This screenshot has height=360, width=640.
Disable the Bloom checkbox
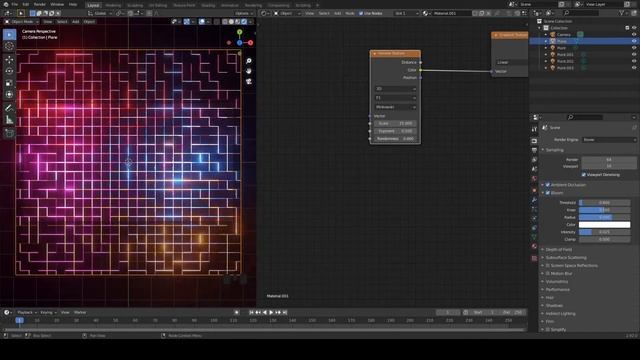click(x=548, y=193)
